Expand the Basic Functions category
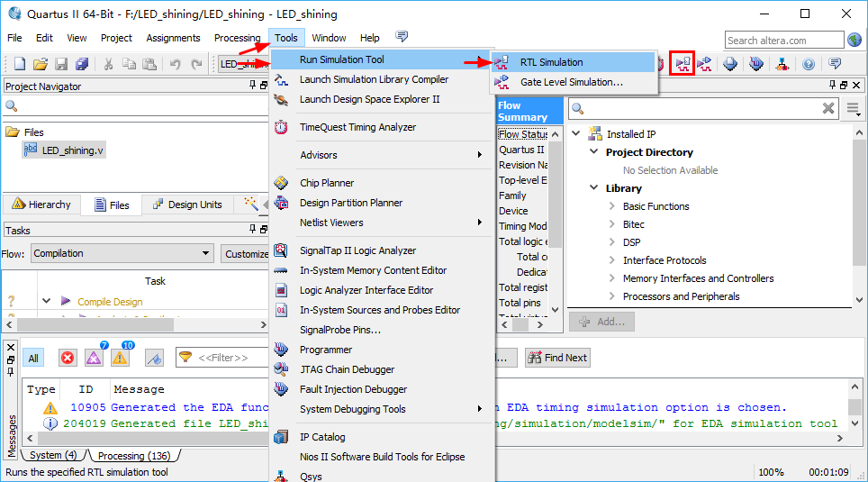 click(611, 206)
